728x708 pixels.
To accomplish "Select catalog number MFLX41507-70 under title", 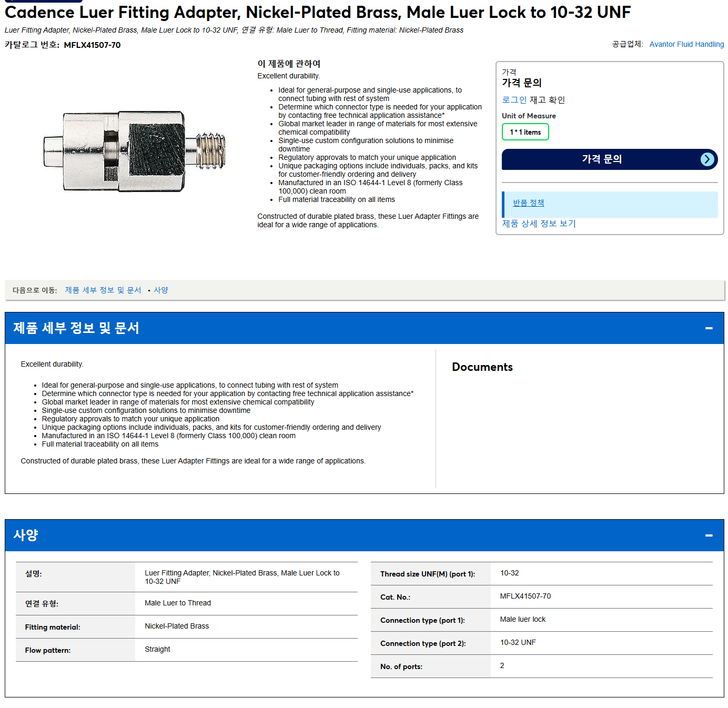I will point(92,45).
